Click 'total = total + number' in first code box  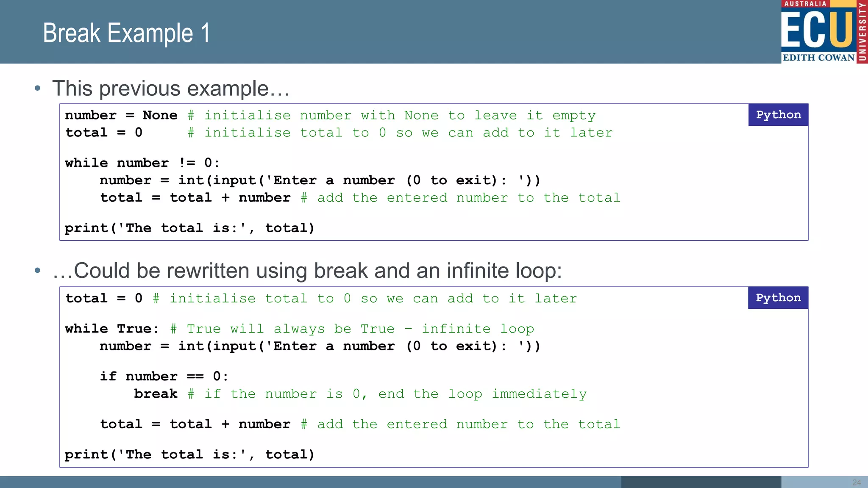pos(360,198)
